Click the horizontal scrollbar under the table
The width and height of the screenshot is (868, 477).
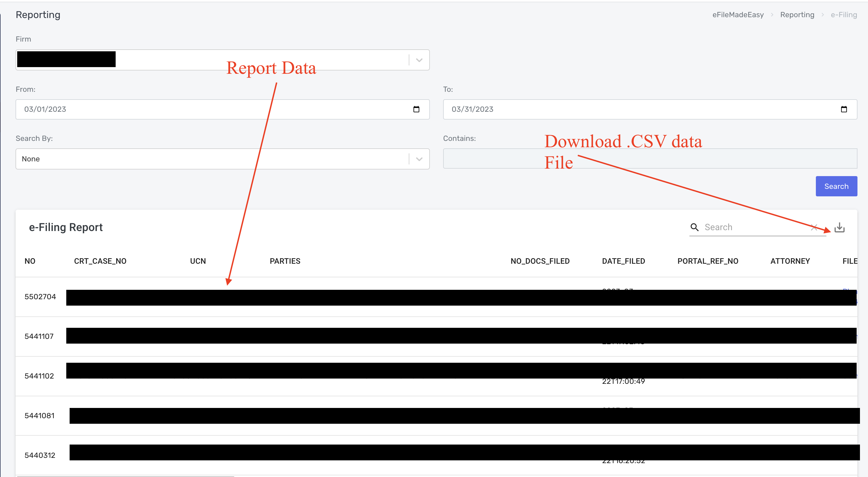tap(125, 476)
